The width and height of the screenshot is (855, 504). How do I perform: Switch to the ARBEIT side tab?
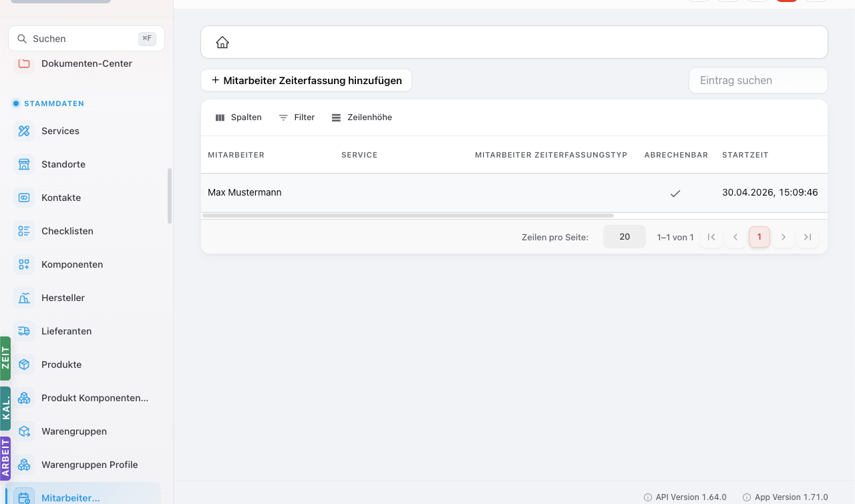[5, 459]
